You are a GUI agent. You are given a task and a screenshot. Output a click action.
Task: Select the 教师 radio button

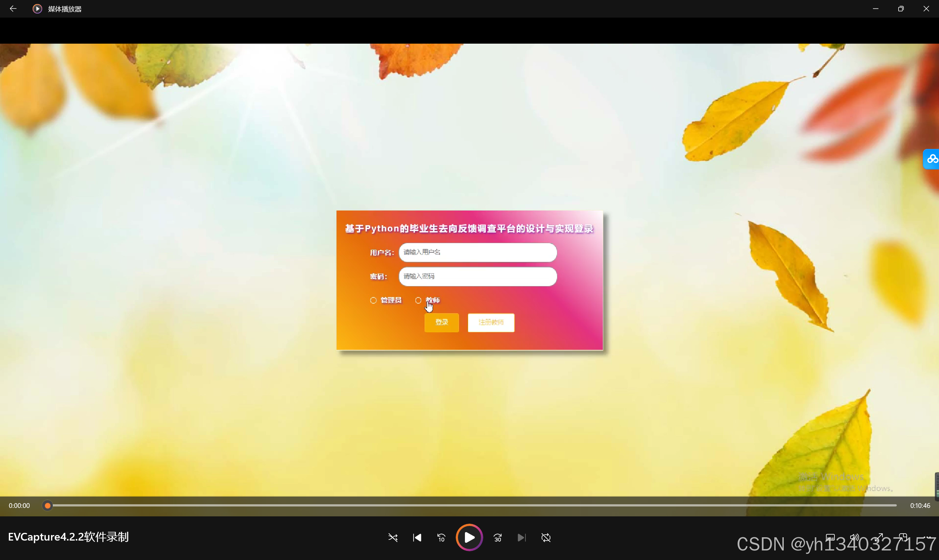pos(418,300)
